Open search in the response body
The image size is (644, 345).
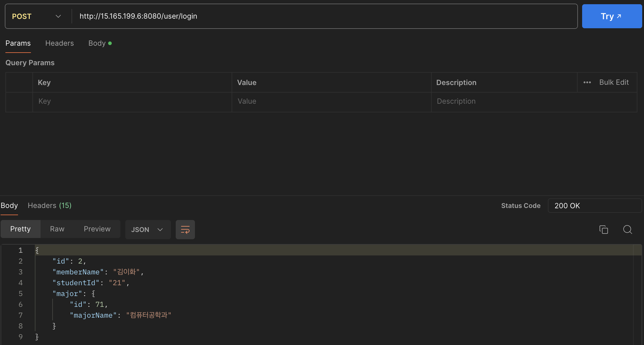tap(627, 230)
